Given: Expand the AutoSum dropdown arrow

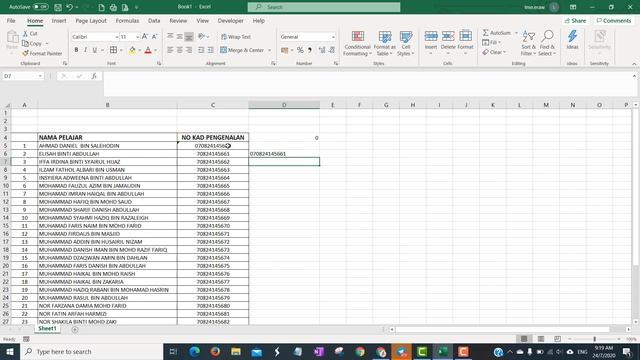Looking at the screenshot, I should [x=516, y=33].
